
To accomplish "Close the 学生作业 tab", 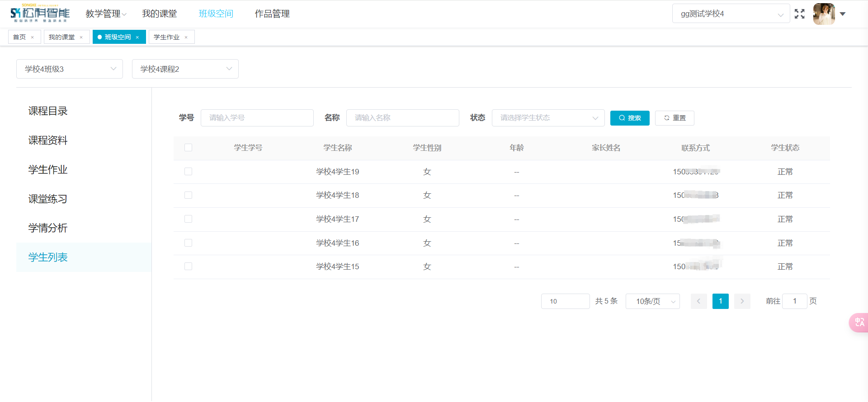I will click(x=186, y=37).
